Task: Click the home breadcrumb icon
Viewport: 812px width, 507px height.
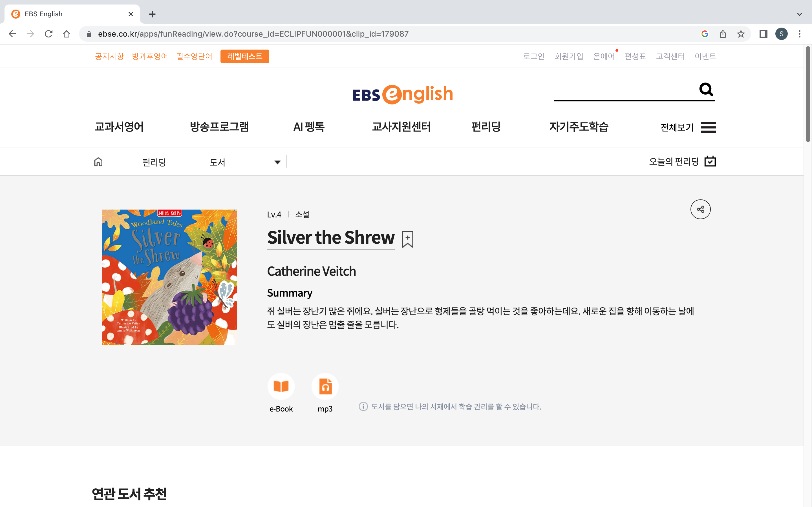Action: point(98,162)
